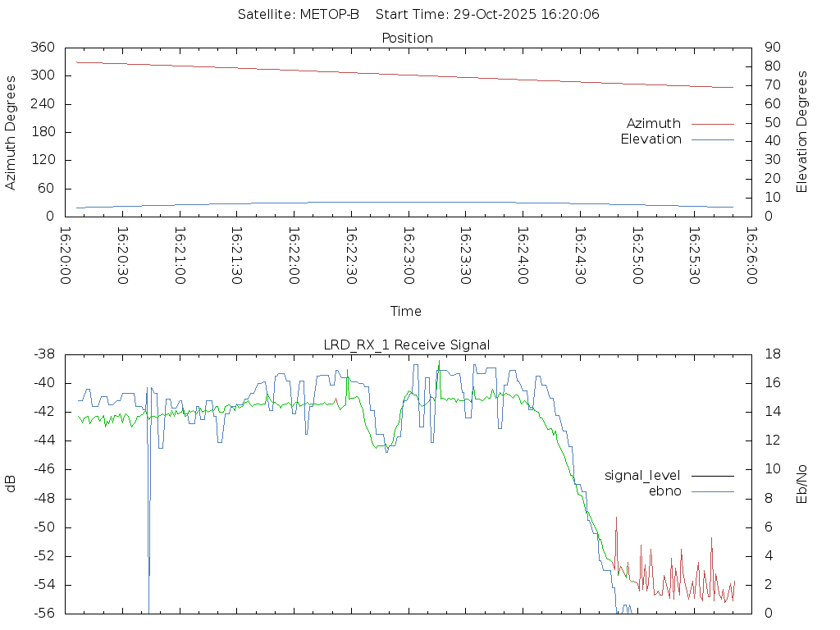Select the 16:20:00 time tick label

point(66,257)
